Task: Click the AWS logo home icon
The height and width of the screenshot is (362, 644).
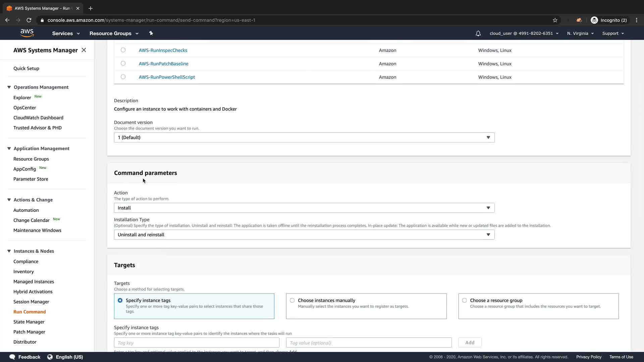Action: click(x=27, y=33)
